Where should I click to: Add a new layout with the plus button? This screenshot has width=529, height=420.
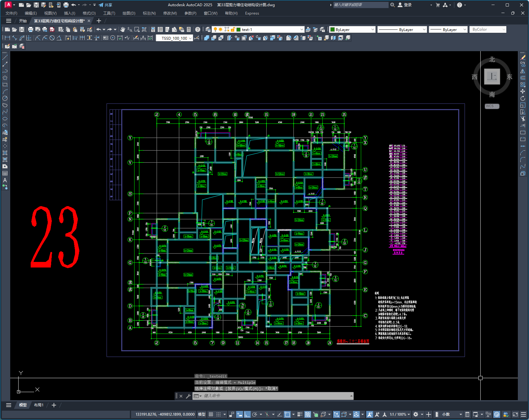tap(54, 405)
